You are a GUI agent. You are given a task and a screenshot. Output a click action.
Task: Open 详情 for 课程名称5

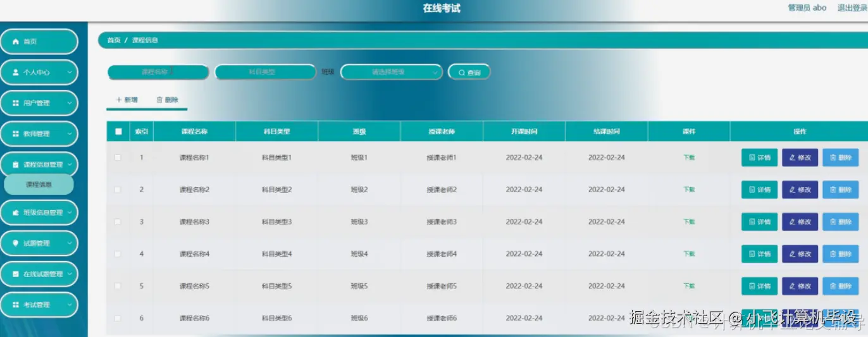pos(759,286)
